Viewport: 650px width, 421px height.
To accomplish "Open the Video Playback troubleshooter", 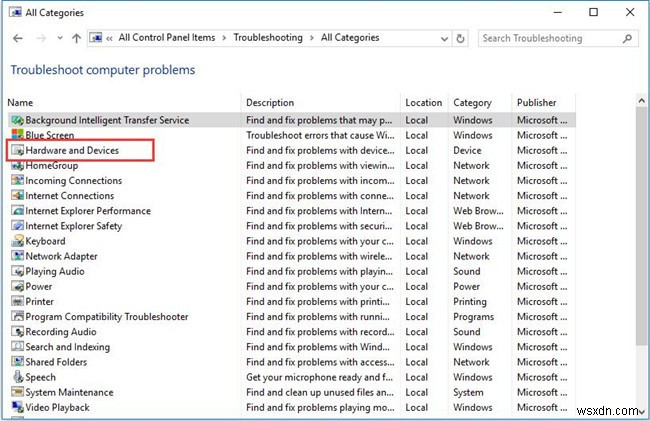I will [58, 407].
